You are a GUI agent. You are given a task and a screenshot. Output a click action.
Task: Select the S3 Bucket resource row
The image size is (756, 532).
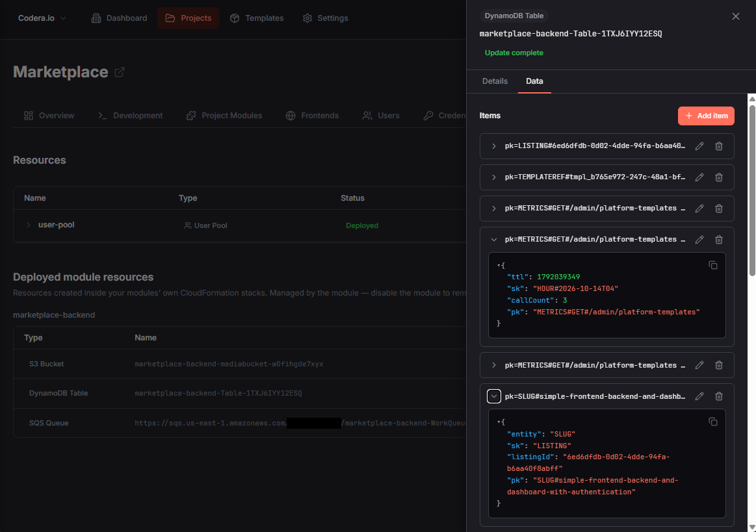click(240, 364)
